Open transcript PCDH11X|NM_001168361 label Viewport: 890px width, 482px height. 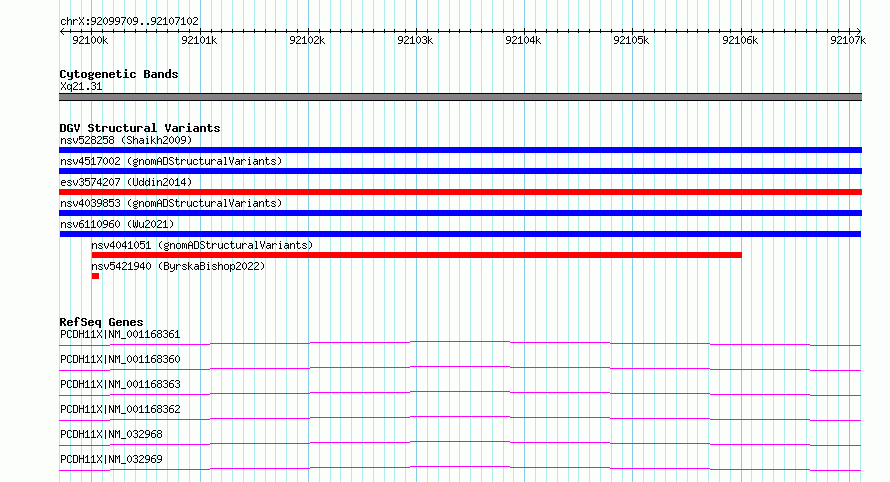pos(120,334)
